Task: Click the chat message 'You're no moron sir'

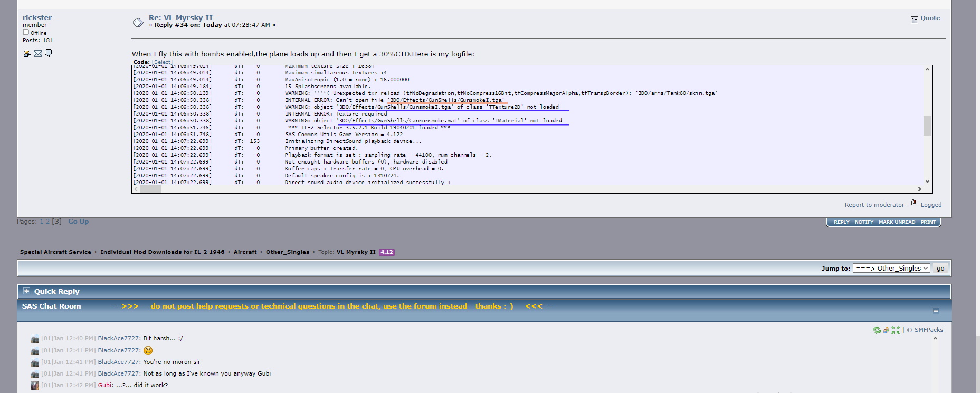Action: click(172, 362)
